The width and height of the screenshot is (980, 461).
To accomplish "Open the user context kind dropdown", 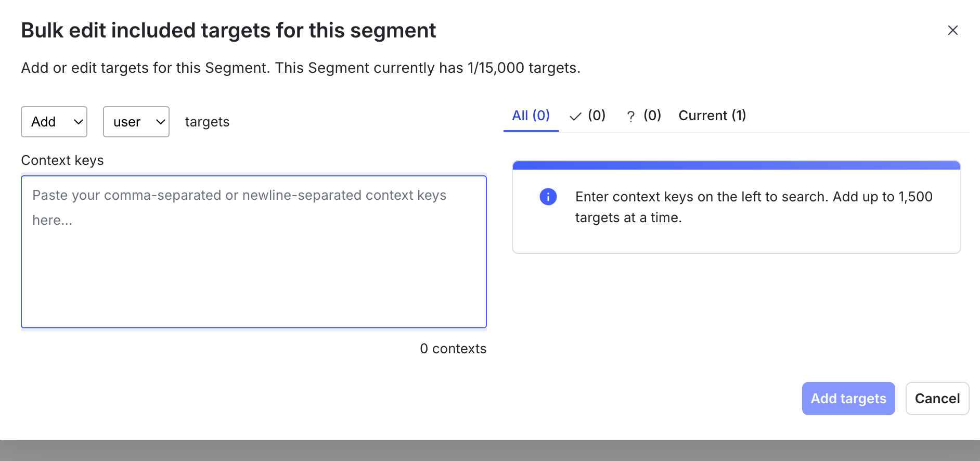I will click(136, 122).
